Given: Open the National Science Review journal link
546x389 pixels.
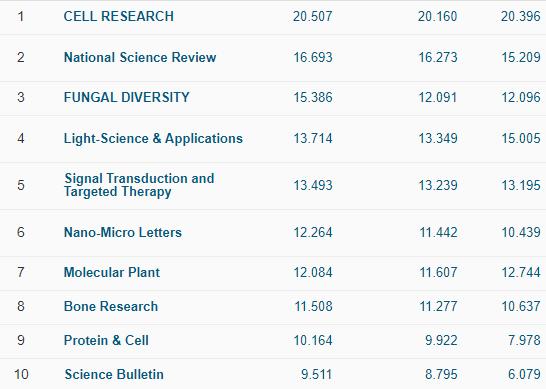Looking at the screenshot, I should click(x=140, y=57).
